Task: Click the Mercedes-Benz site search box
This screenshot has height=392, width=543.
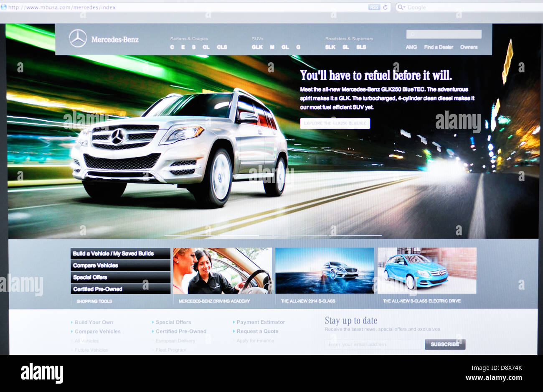Action: pos(444,34)
